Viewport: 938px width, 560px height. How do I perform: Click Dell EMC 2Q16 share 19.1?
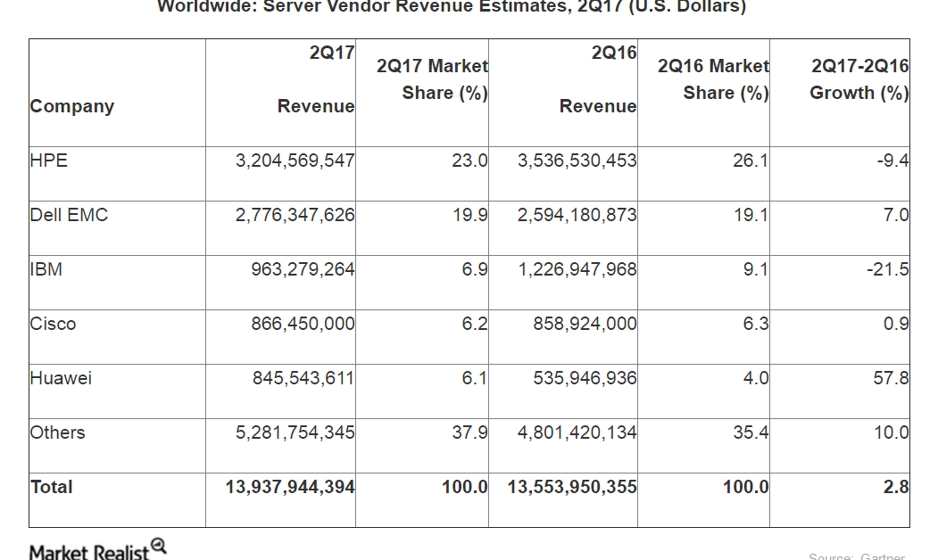click(x=751, y=215)
